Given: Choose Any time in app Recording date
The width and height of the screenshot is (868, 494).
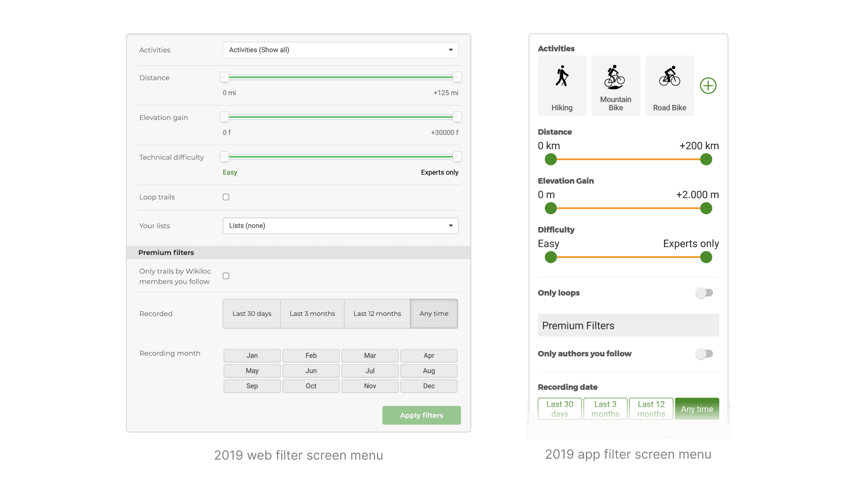Looking at the screenshot, I should (x=697, y=409).
